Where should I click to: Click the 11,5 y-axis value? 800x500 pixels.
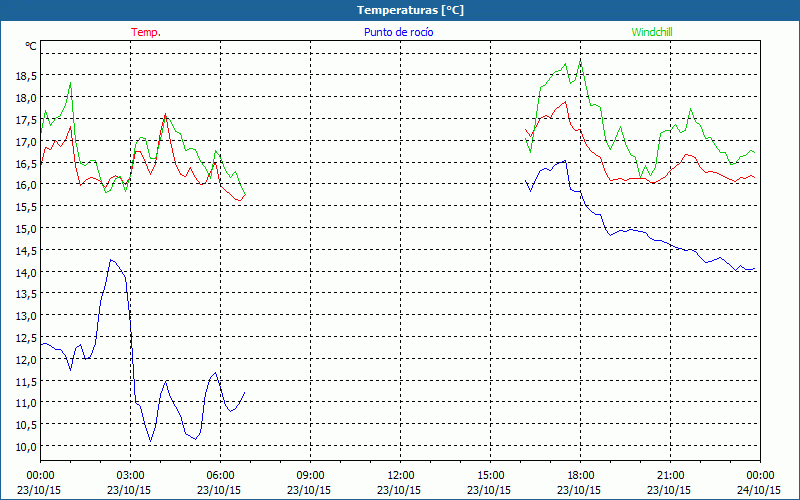26,382
